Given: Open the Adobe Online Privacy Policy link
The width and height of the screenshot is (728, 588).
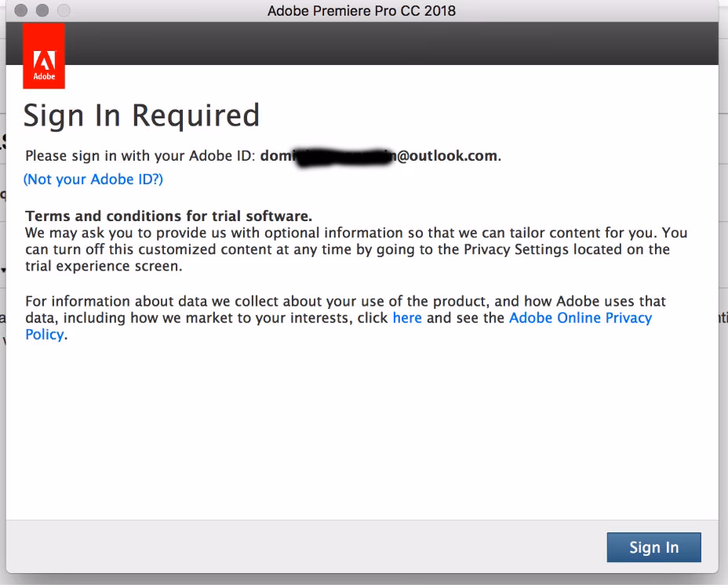Looking at the screenshot, I should (581, 318).
